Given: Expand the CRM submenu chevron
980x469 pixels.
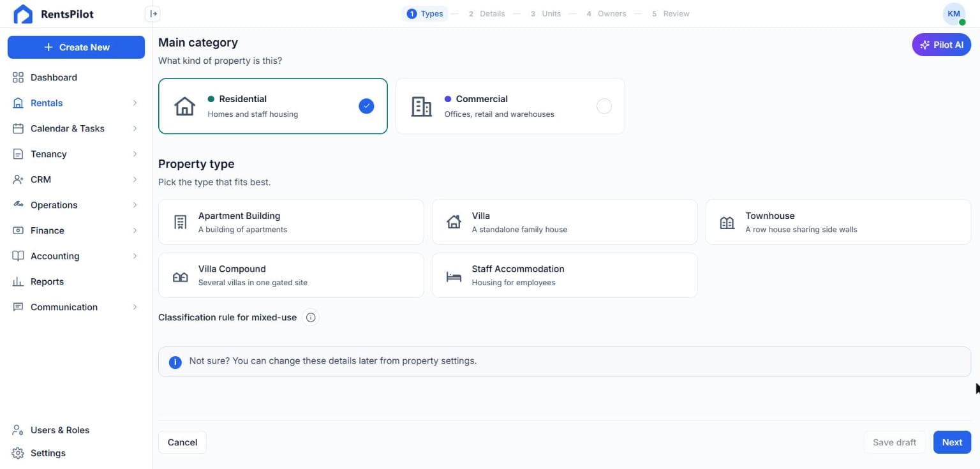Looking at the screenshot, I should 135,179.
